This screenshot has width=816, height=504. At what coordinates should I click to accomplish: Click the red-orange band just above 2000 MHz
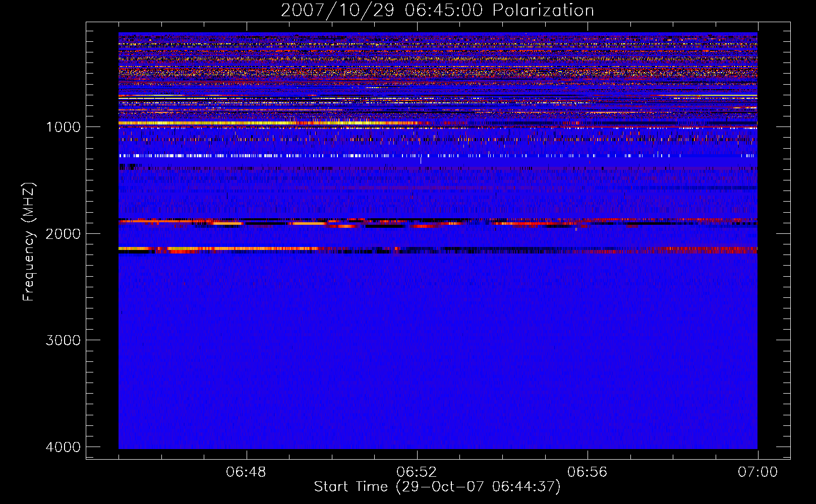pos(438,222)
